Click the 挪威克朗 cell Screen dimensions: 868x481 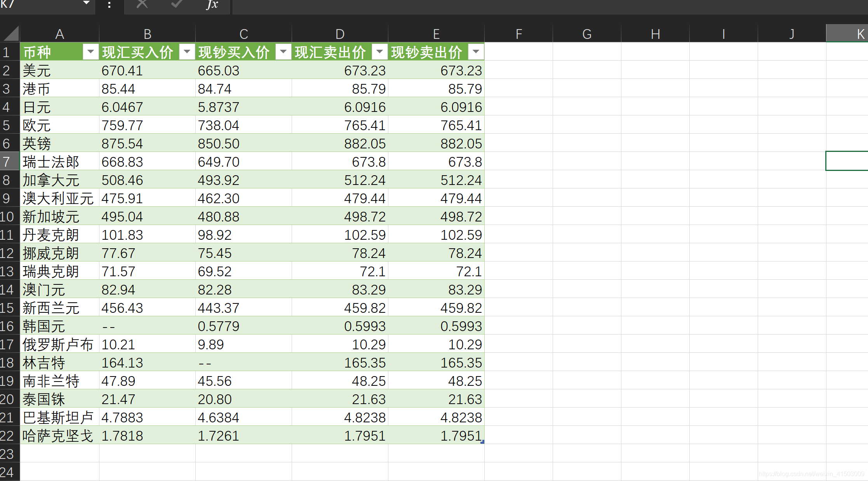point(60,253)
